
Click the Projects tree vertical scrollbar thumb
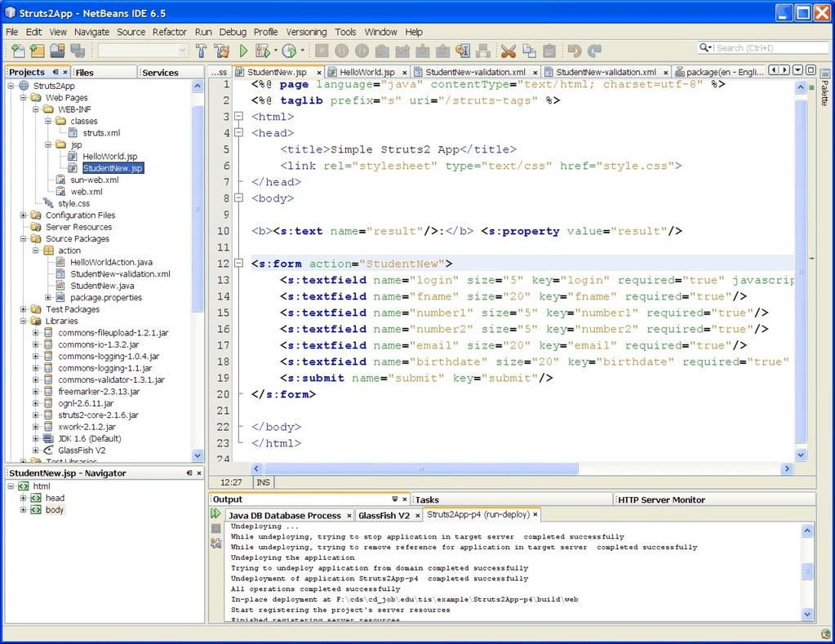coord(197,208)
